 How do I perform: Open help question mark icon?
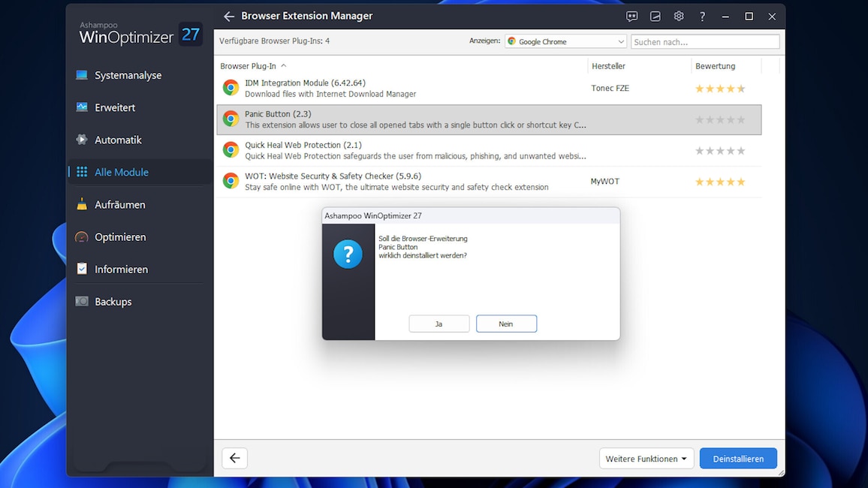click(702, 17)
